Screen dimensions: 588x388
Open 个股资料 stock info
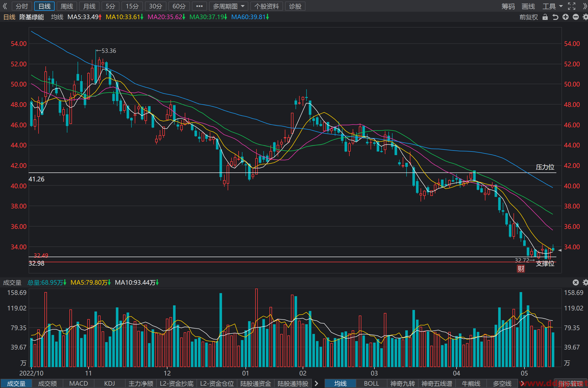(x=267, y=6)
